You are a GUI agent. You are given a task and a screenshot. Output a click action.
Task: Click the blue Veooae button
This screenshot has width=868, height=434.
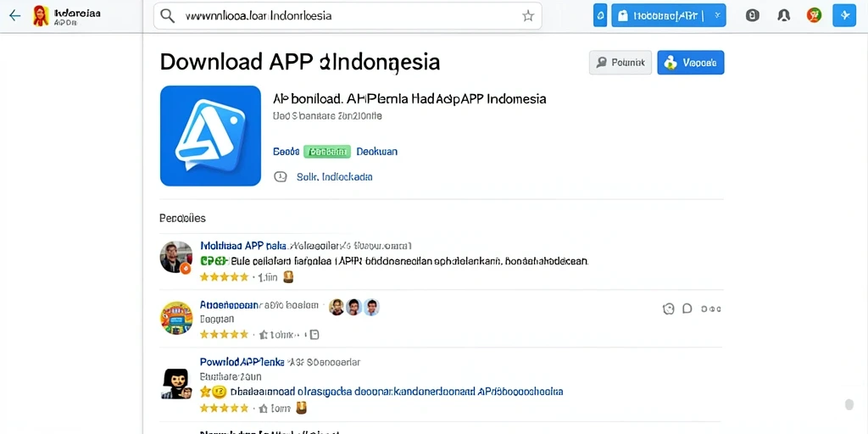click(690, 63)
